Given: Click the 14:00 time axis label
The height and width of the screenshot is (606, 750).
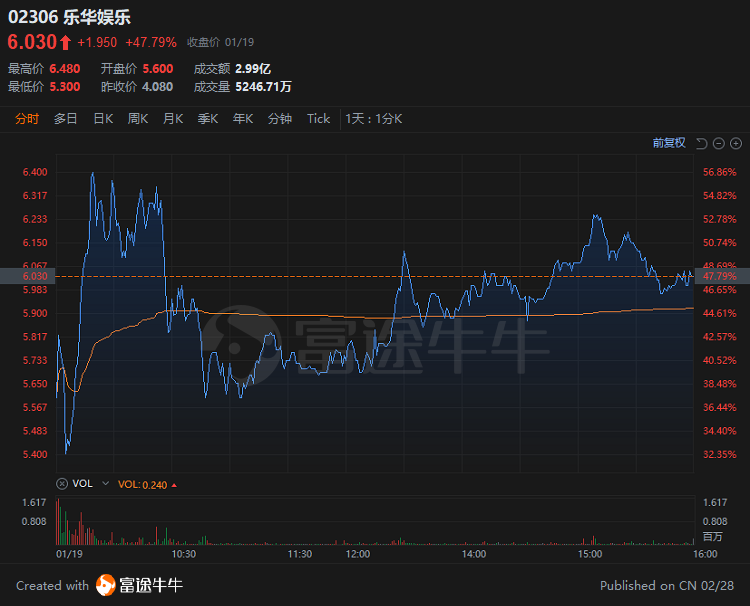Looking at the screenshot, I should (474, 554).
